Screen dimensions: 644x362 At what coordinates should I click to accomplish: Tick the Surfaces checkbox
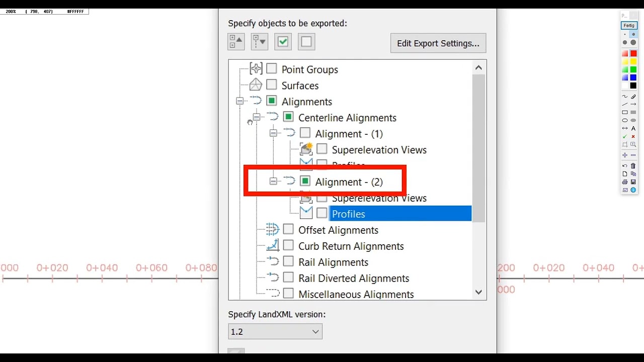coord(272,84)
